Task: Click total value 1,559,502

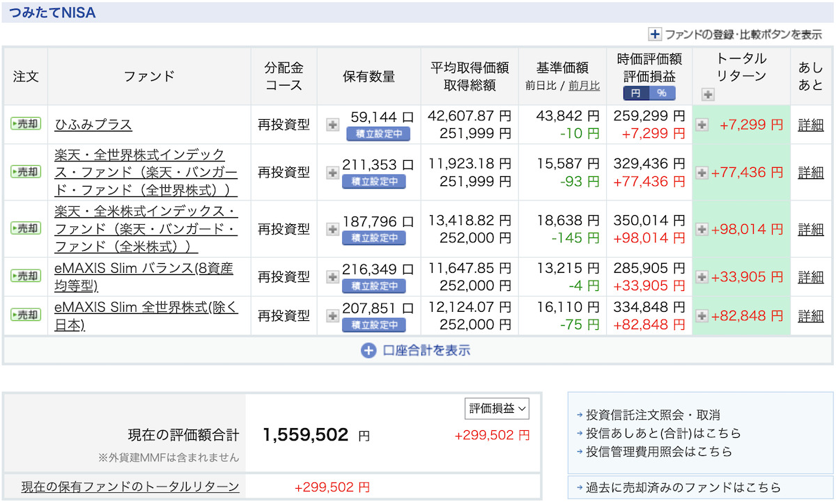Action: [x=305, y=435]
